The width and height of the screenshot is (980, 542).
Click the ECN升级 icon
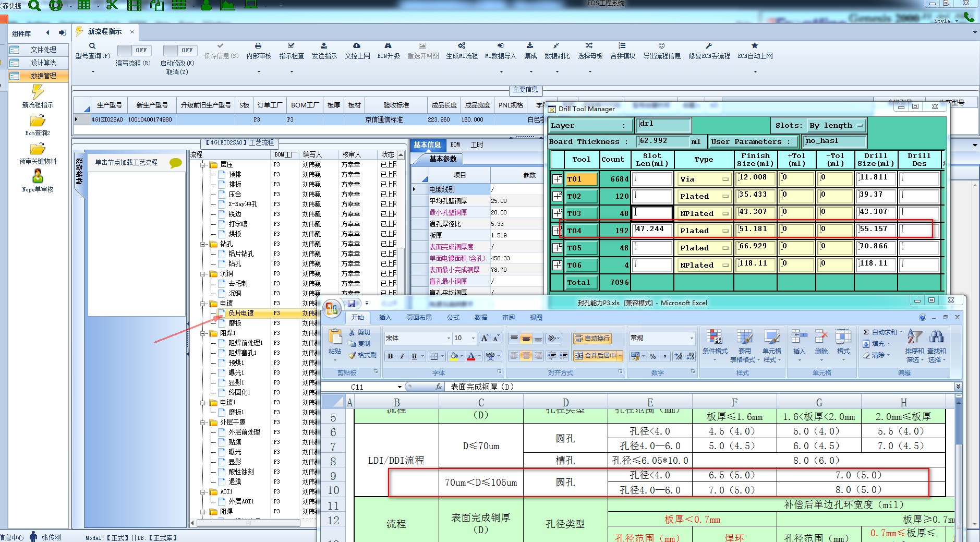pyautogui.click(x=388, y=46)
